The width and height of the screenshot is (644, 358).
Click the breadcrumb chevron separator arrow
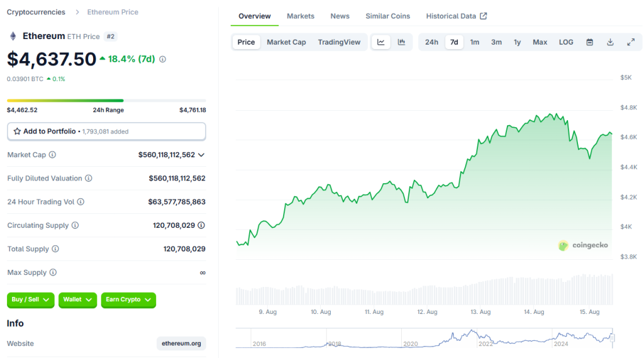77,13
